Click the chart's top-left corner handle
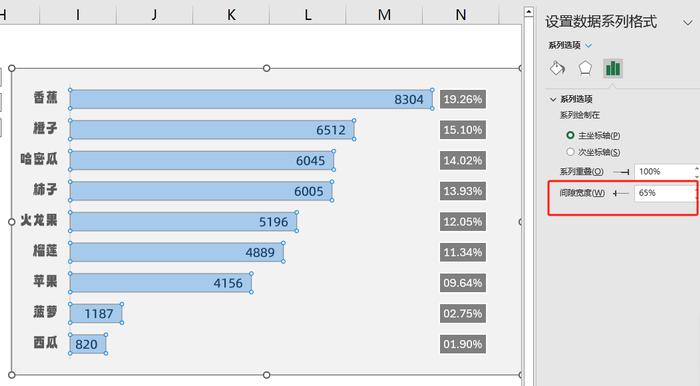The height and width of the screenshot is (386, 700). coord(12,68)
